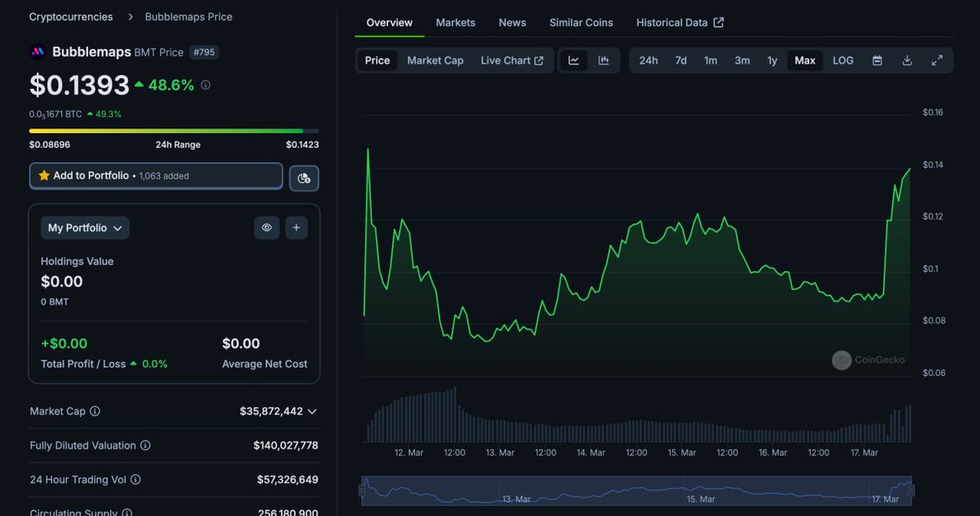Set chart range to 1y

(x=772, y=60)
